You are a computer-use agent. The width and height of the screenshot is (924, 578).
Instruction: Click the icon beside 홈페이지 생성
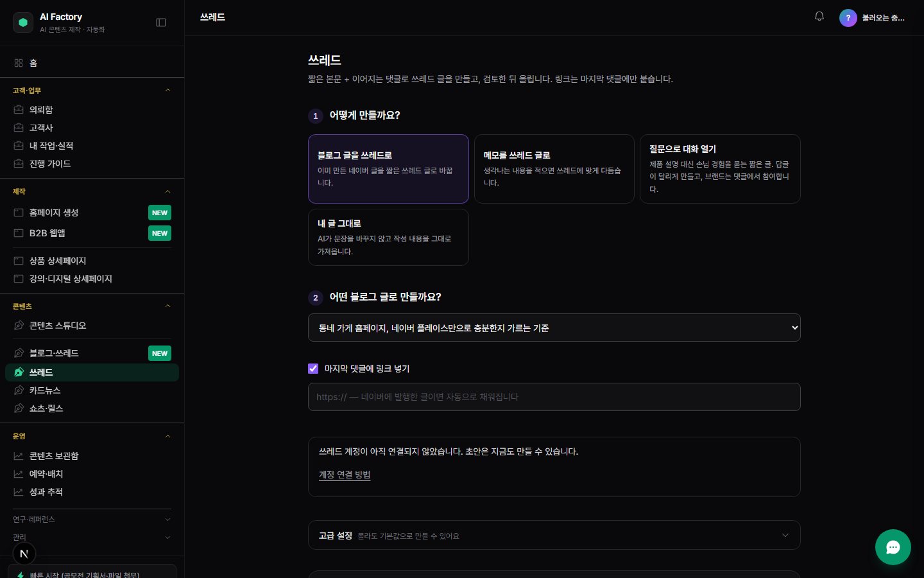(x=19, y=213)
